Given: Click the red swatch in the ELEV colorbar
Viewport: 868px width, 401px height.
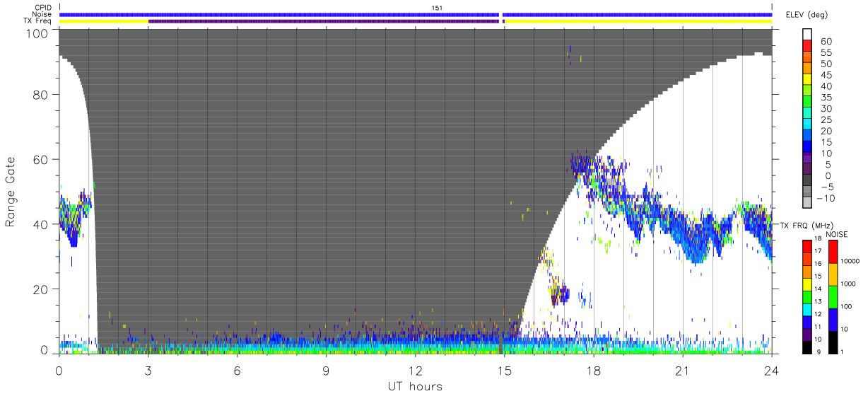Looking at the screenshot, I should (809, 46).
